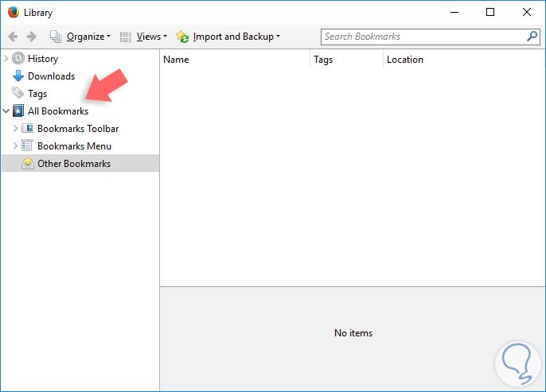Click the Bookmarks Menu list icon
546x392 pixels.
click(28, 146)
